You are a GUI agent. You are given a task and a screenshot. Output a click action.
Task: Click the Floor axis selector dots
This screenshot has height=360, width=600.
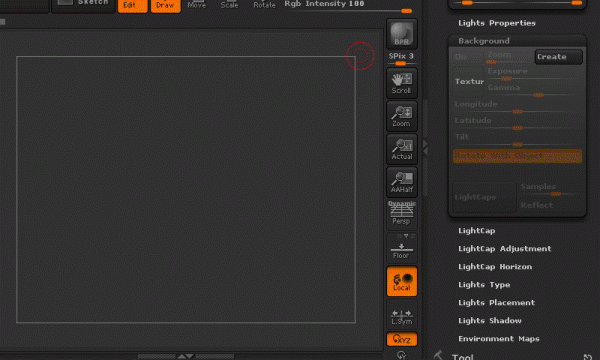pyautogui.click(x=406, y=236)
